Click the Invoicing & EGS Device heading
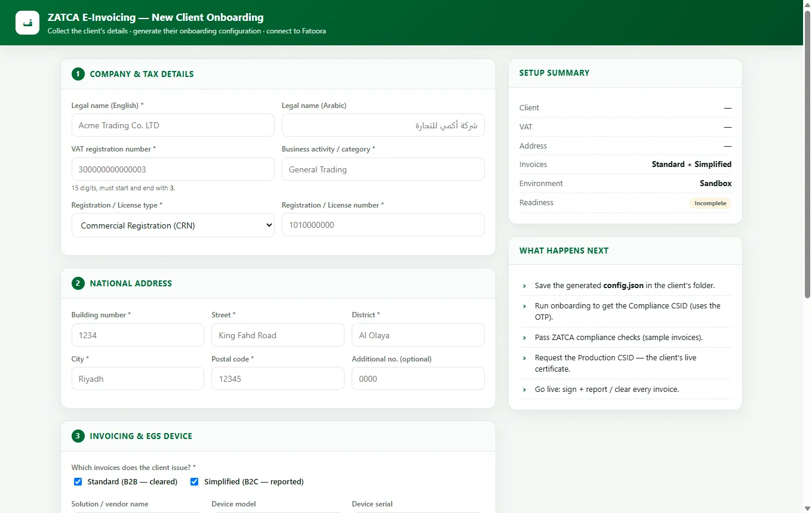 [x=141, y=436]
